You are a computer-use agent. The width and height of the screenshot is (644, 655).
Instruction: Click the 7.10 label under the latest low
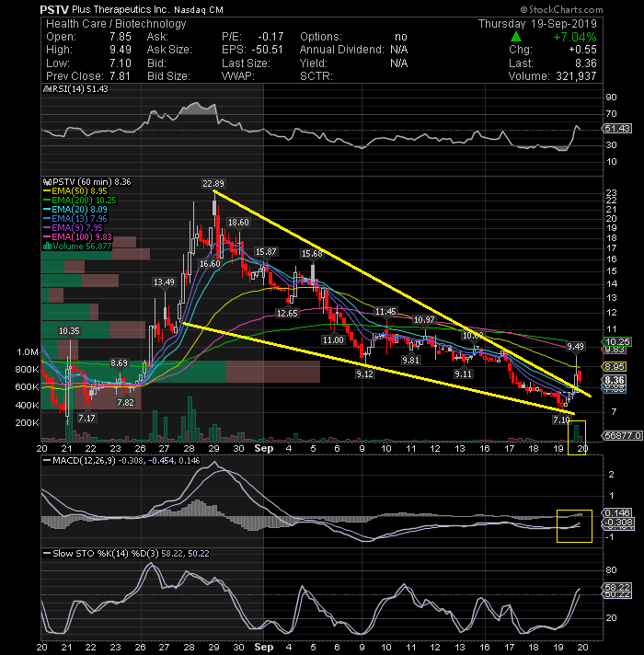tap(561, 419)
